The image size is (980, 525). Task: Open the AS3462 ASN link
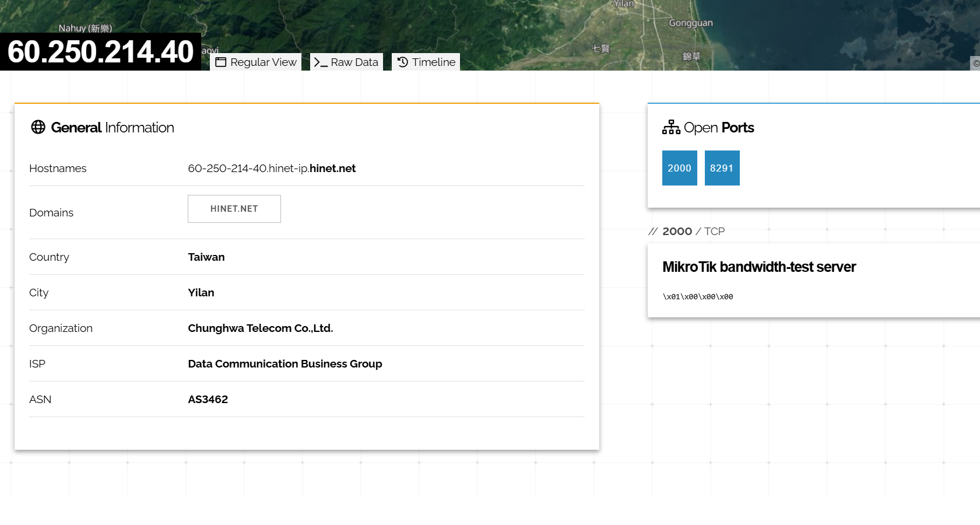208,400
